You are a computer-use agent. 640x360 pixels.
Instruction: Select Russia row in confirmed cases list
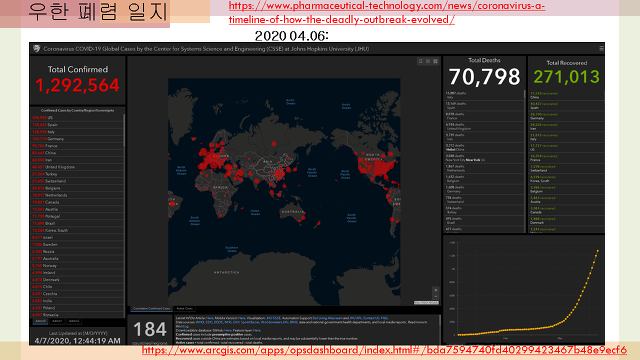point(77,251)
